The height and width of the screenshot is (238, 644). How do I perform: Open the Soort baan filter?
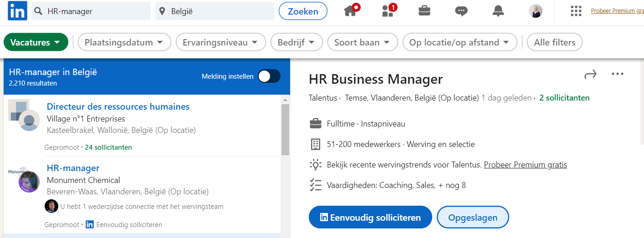click(x=363, y=42)
